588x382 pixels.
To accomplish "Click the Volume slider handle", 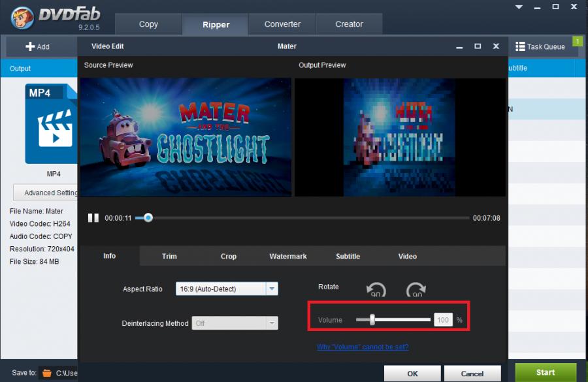I will point(372,320).
